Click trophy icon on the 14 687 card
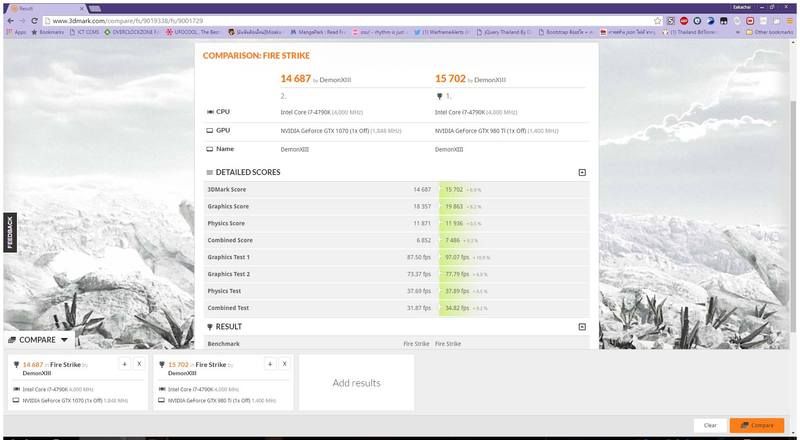800x440 pixels. point(16,365)
